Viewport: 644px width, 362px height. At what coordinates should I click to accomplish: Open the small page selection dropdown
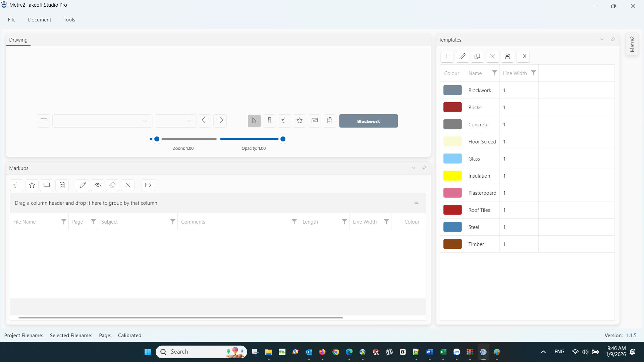click(175, 121)
